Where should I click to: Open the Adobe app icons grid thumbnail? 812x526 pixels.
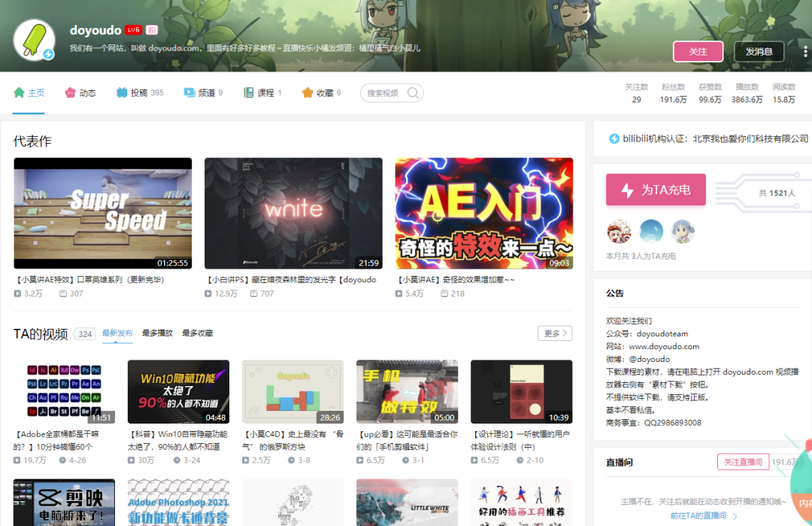click(64, 392)
